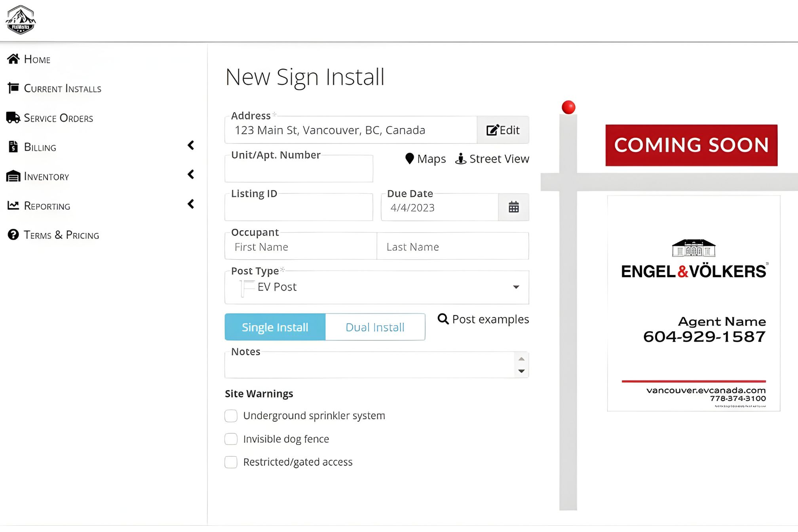Expand the Billing sidebar submenu

(191, 145)
